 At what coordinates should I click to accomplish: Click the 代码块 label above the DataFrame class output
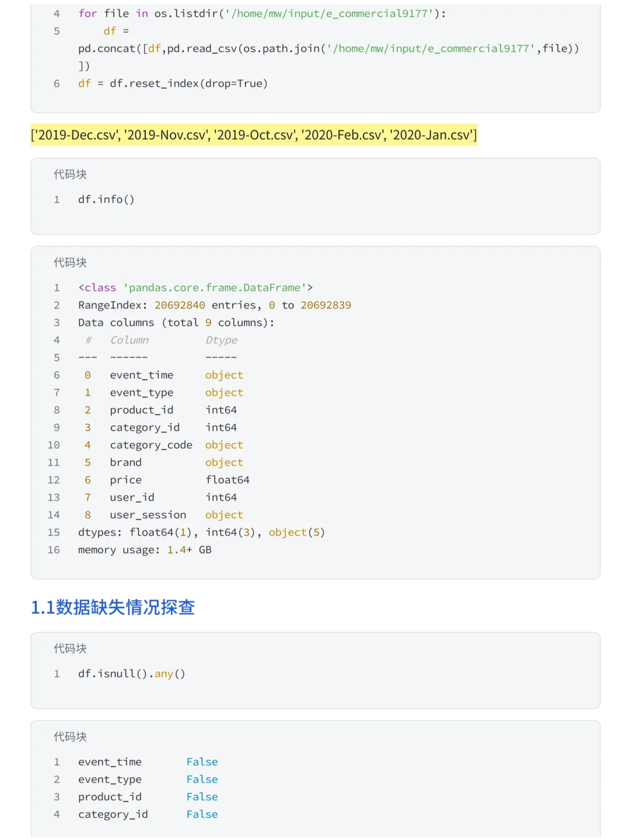[x=70, y=262]
